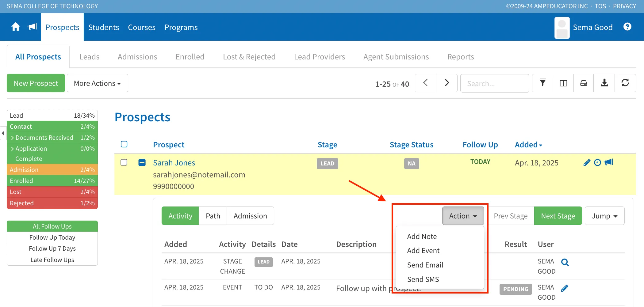Open the column chooser icon
Image resolution: width=644 pixels, height=307 pixels.
point(563,83)
